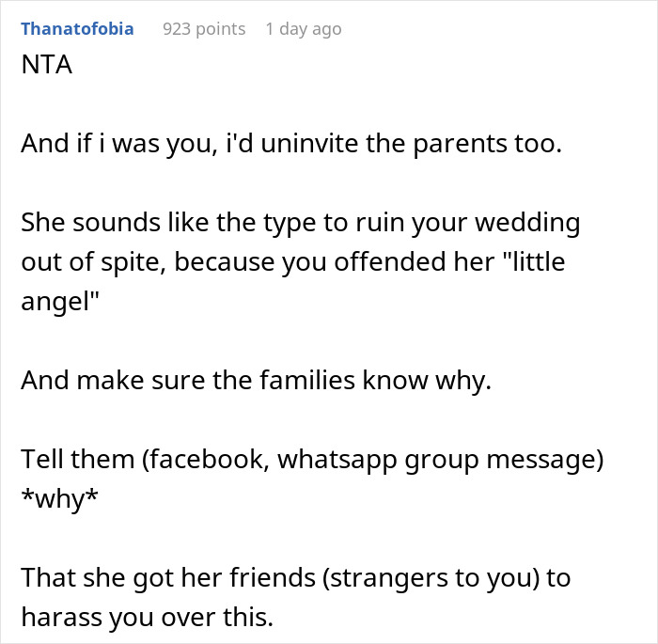This screenshot has height=644, width=658.
Task: Click the word 'angel' on its own line
Action: pos(60,302)
